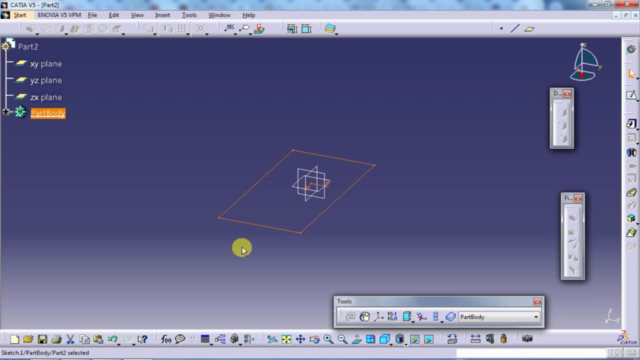Click the Sketcher icon in right toolbar

(631, 96)
